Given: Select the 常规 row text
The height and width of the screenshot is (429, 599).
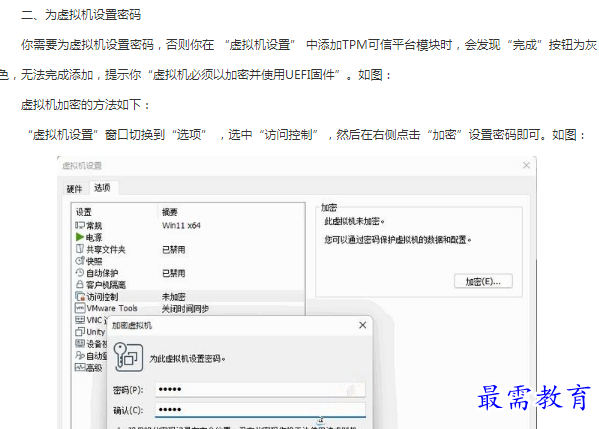Looking at the screenshot, I should point(94,226).
